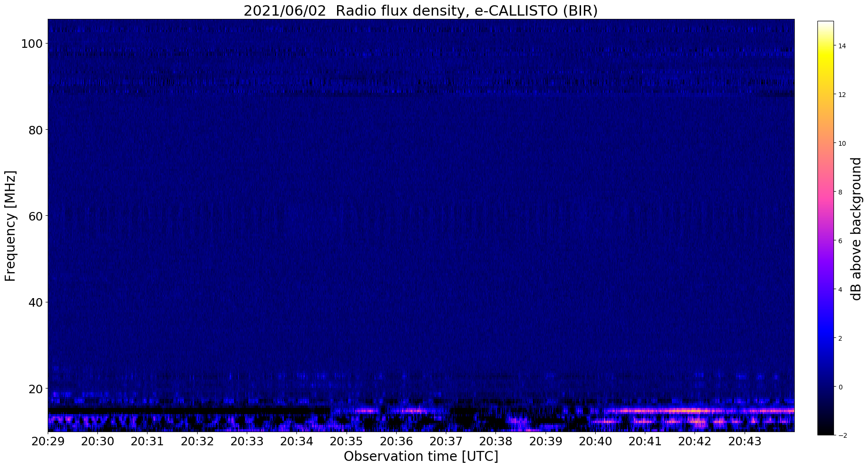The image size is (868, 468).
Task: Select the 60 tick on frequency axis
Action: click(x=36, y=216)
